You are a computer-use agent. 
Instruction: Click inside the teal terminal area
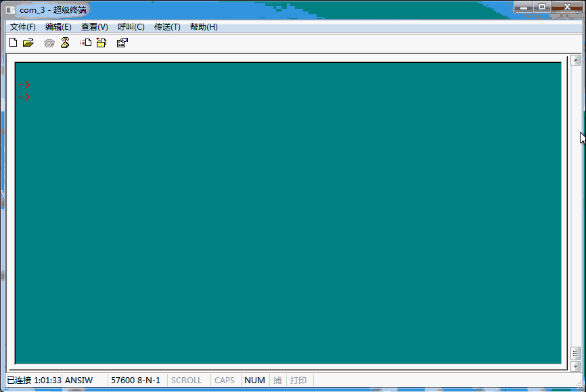pyautogui.click(x=288, y=213)
